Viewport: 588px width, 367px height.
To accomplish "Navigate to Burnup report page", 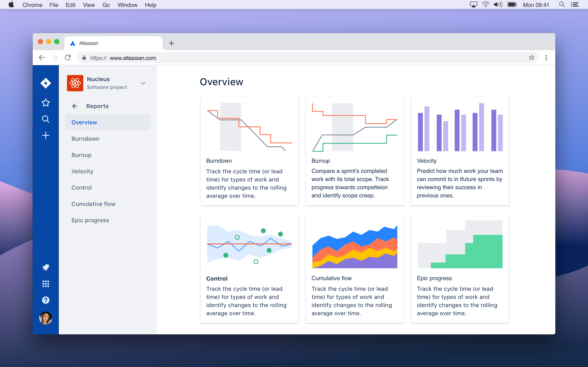I will [x=82, y=155].
